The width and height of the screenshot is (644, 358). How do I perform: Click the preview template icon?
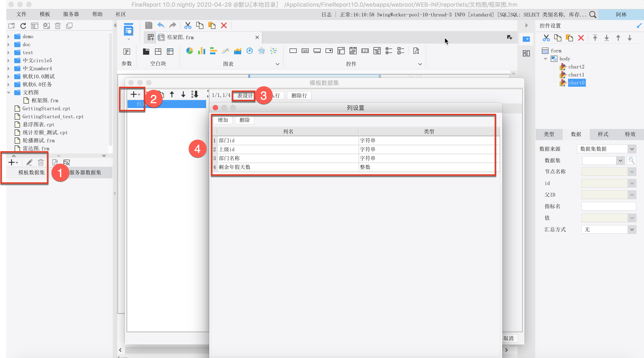pyautogui.click(x=129, y=30)
